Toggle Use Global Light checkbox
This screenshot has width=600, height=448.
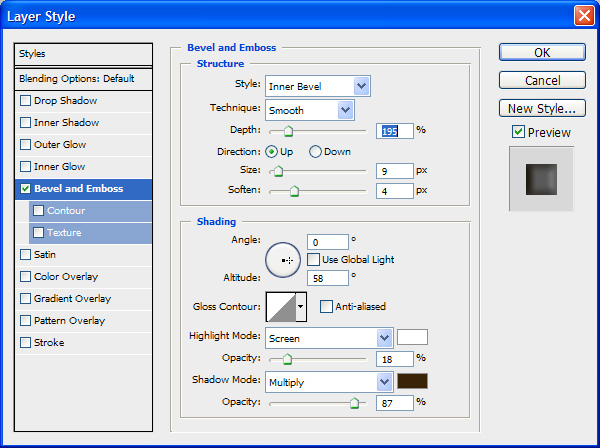(x=313, y=260)
